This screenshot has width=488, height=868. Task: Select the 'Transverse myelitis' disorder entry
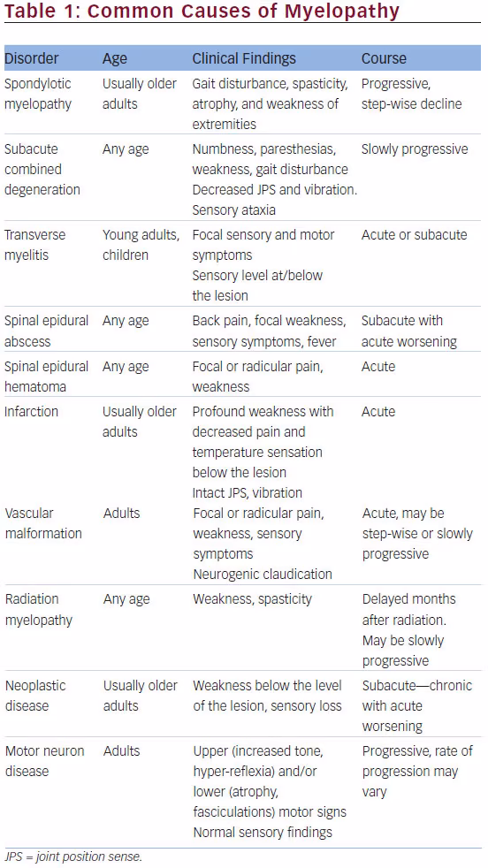[34, 245]
